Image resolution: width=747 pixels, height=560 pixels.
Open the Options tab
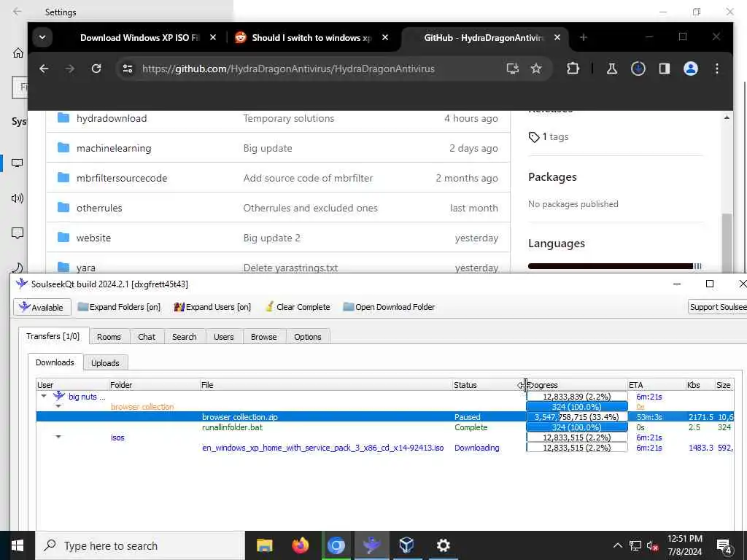click(308, 337)
